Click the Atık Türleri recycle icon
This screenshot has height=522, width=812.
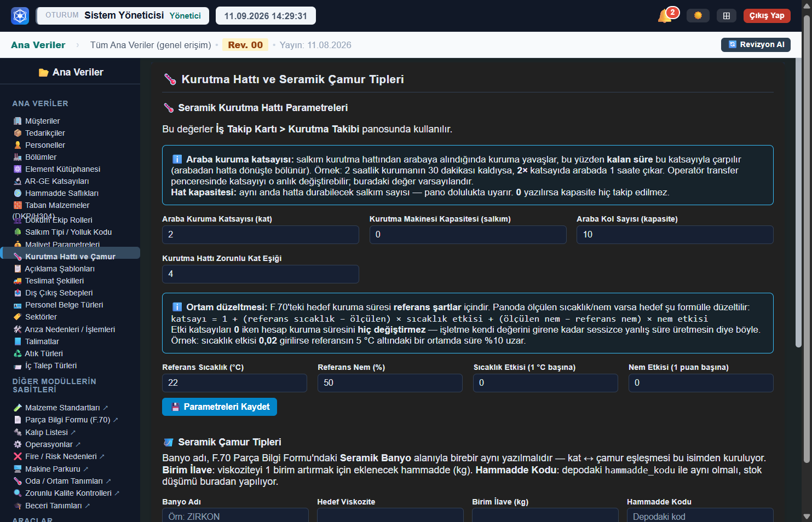tap(18, 353)
